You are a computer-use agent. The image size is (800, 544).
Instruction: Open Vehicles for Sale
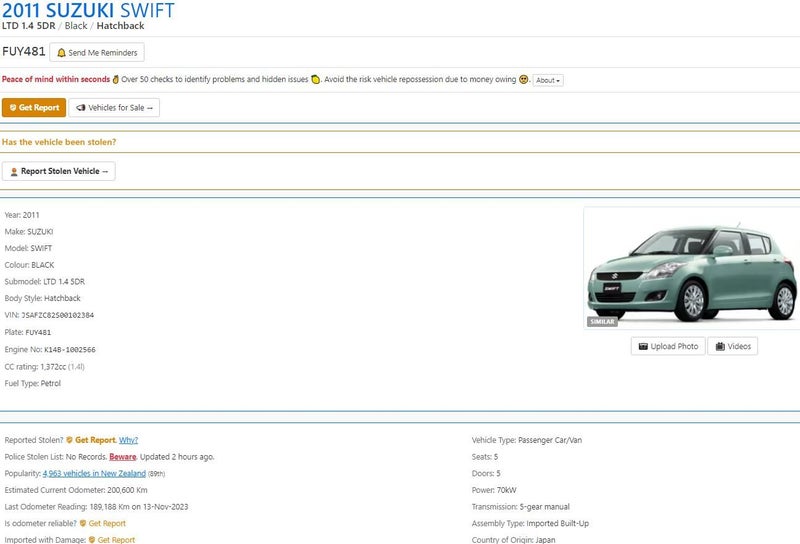pos(114,108)
